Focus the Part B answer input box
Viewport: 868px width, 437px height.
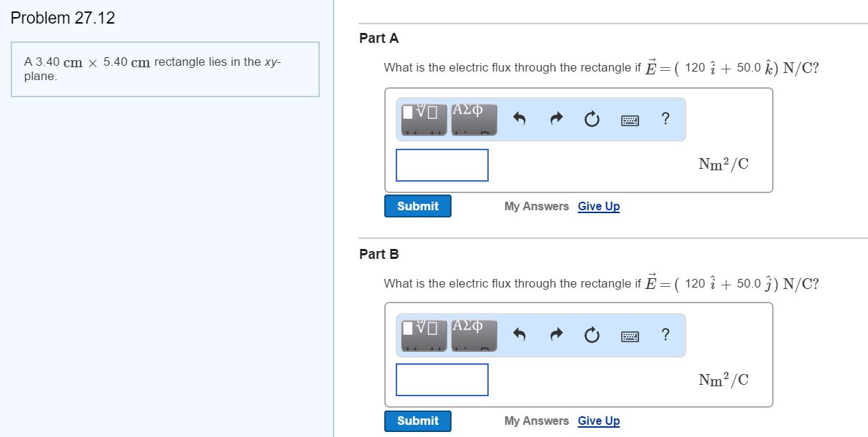click(x=442, y=380)
